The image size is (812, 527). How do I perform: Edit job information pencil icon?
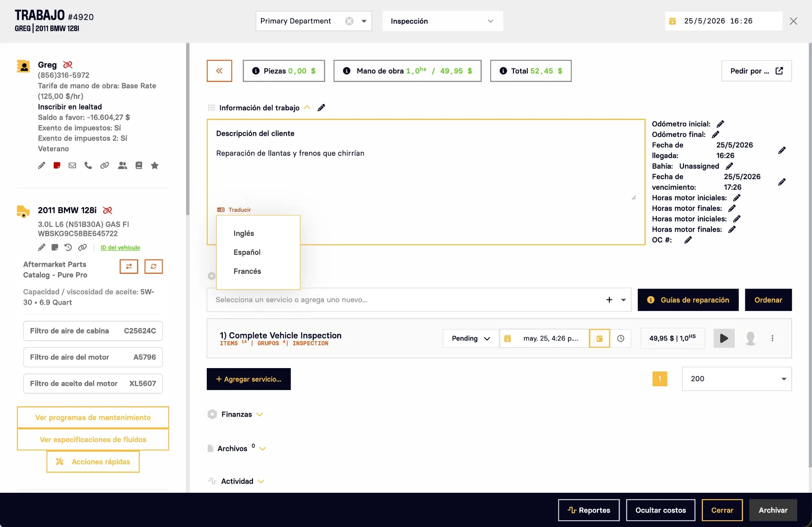point(321,107)
